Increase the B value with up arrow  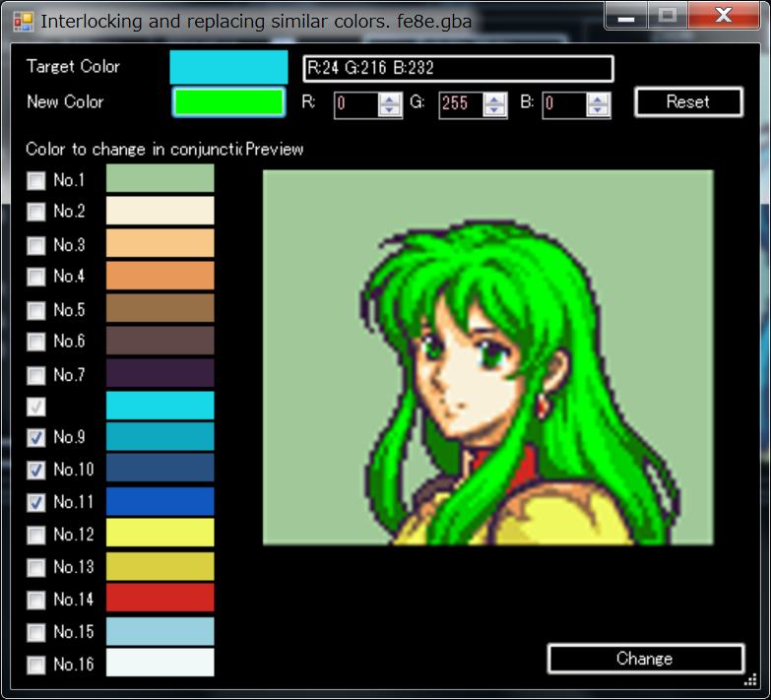[600, 98]
